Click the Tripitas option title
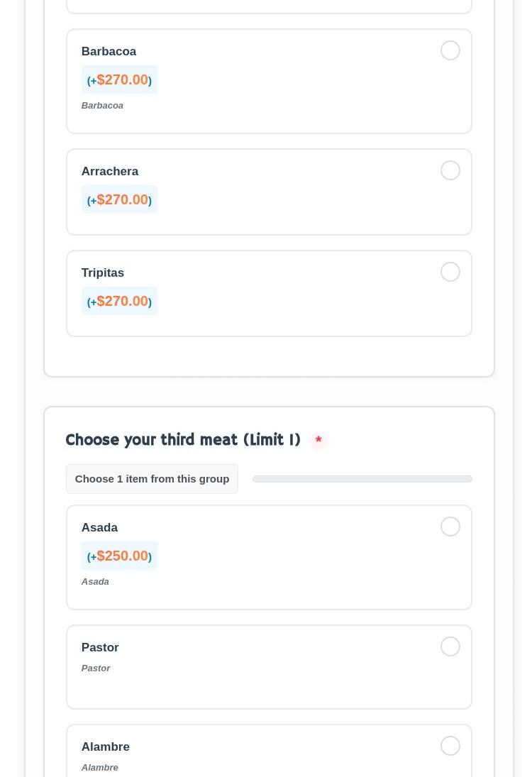The height and width of the screenshot is (777, 532). [102, 272]
